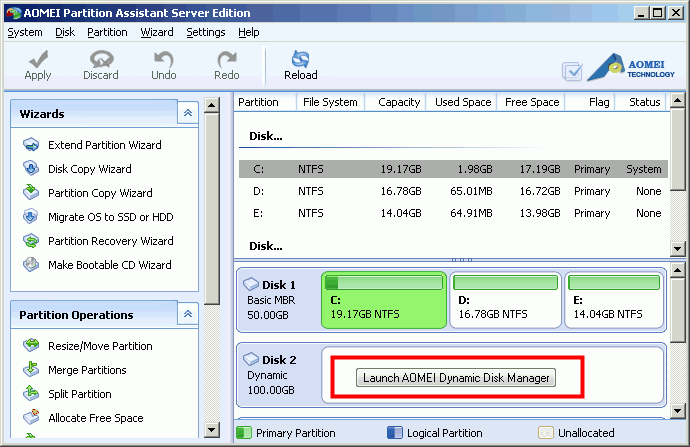
Task: Click the Primary Partition green legend swatch
Action: pos(244,432)
